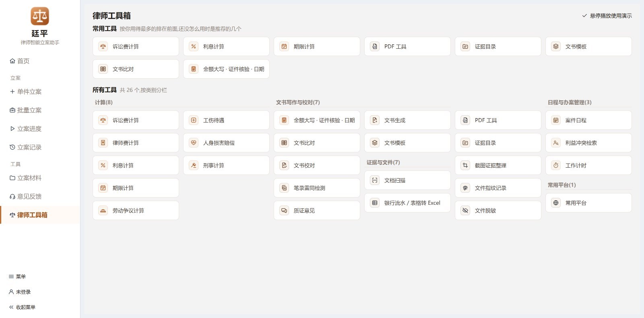The image size is (644, 318).
Task: Click the 工作计时 stopwatch icon
Action: pos(556,165)
